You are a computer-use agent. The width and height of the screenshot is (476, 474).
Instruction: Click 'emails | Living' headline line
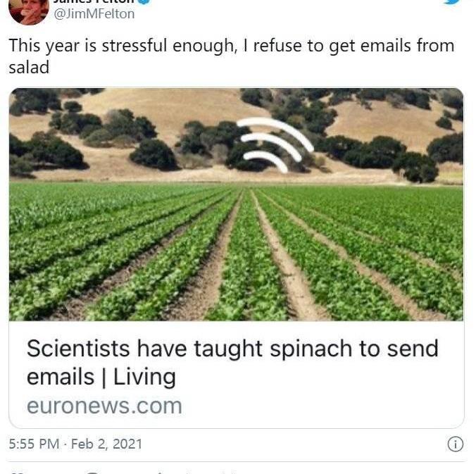[x=101, y=377]
